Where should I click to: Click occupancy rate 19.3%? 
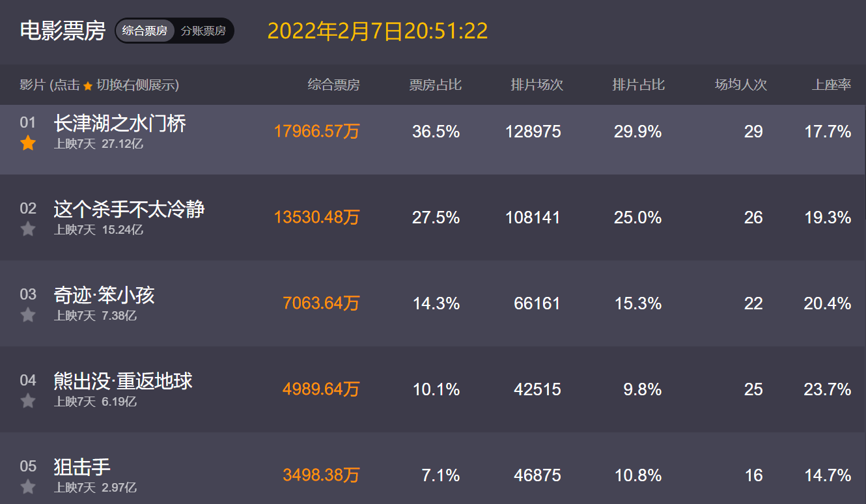pos(828,217)
